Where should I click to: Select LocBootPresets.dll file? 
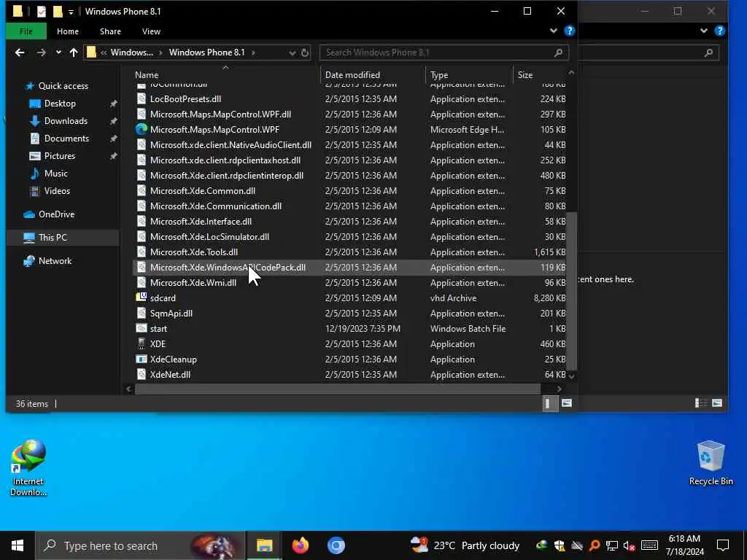coord(185,99)
